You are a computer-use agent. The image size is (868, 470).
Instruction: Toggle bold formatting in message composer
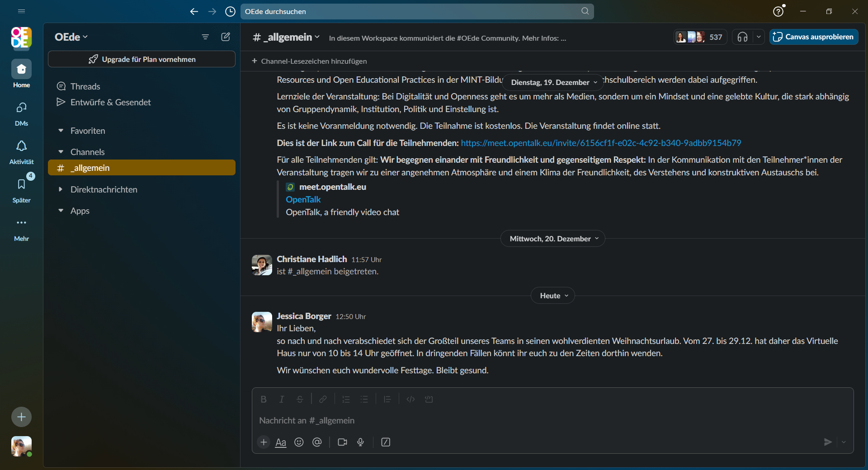click(264, 399)
